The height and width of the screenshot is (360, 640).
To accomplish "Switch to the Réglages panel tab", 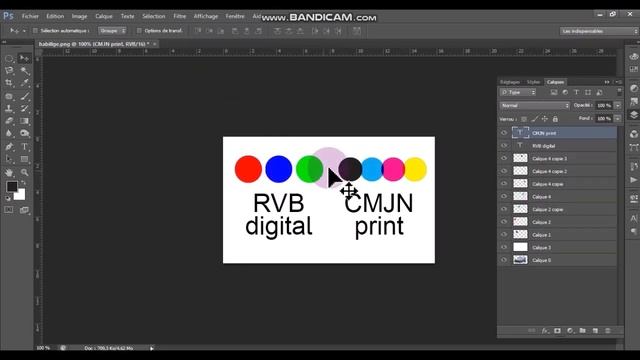I will 510,82.
